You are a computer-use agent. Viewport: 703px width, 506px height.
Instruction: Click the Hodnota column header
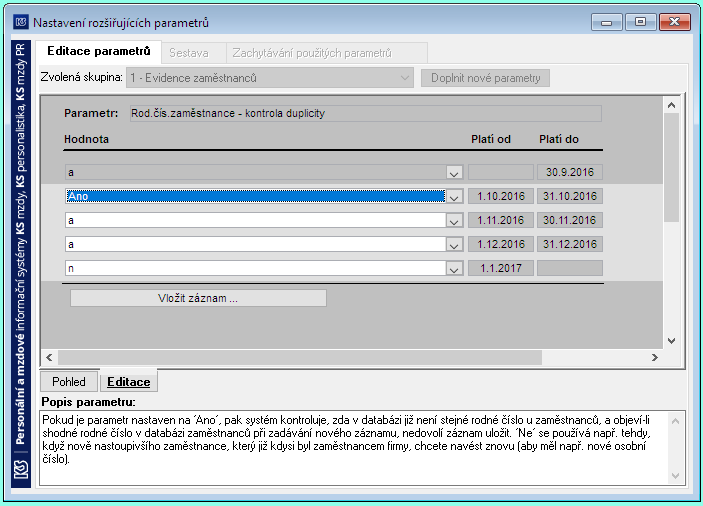tap(87, 139)
